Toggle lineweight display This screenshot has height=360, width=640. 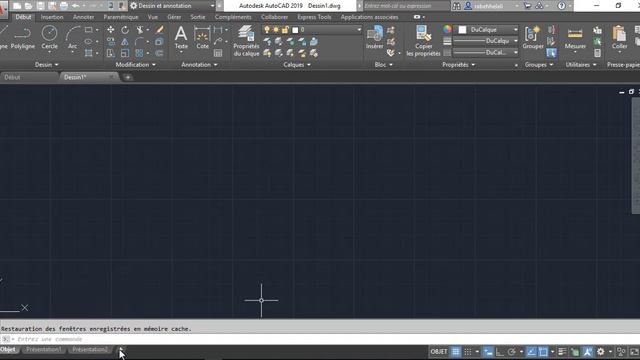[x=562, y=351]
